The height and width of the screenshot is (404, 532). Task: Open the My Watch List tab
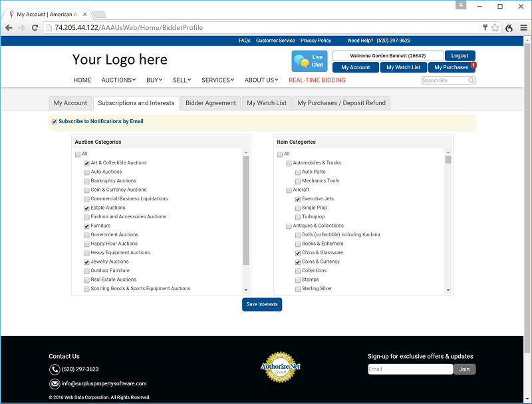point(267,103)
